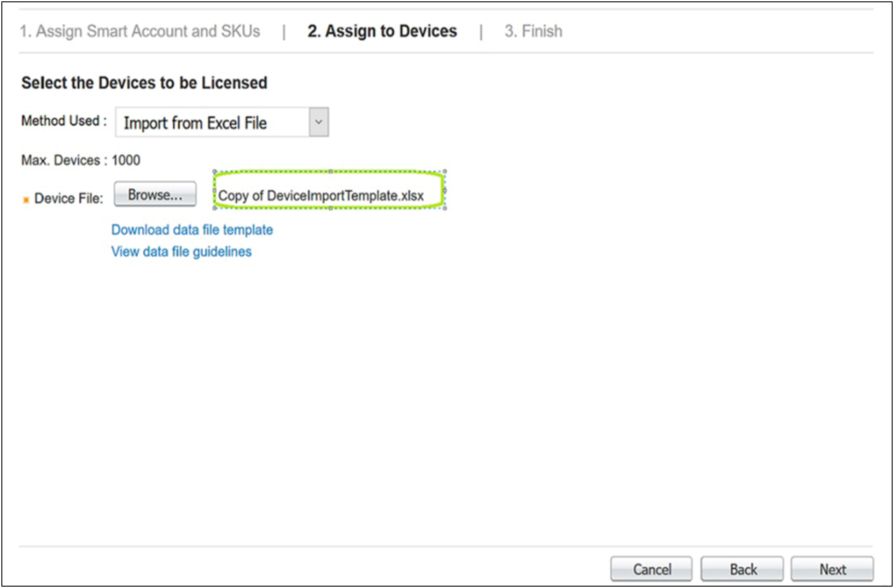
Task: Select step 3 Finish
Action: (533, 31)
